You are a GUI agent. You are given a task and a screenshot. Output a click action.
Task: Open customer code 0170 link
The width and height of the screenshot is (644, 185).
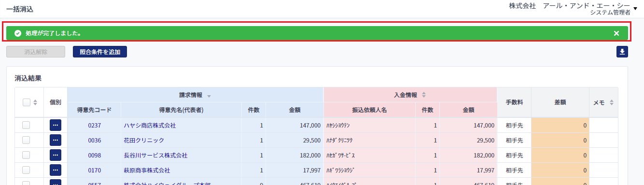coord(94,170)
